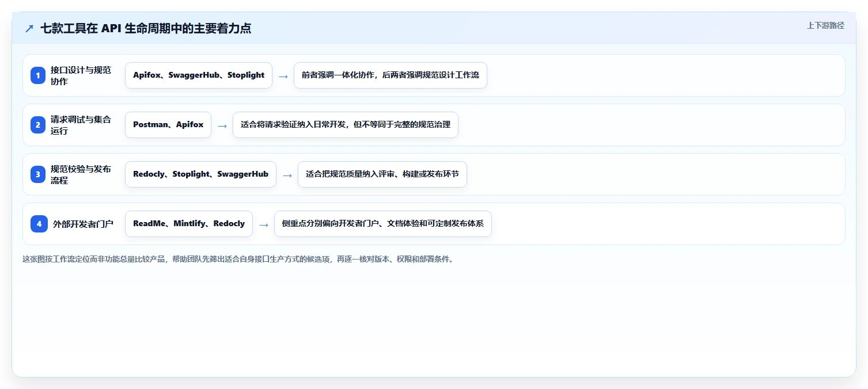Click the 适合将请求验证纳入日常开发 description box
The height and width of the screenshot is (389, 868).
click(x=346, y=125)
